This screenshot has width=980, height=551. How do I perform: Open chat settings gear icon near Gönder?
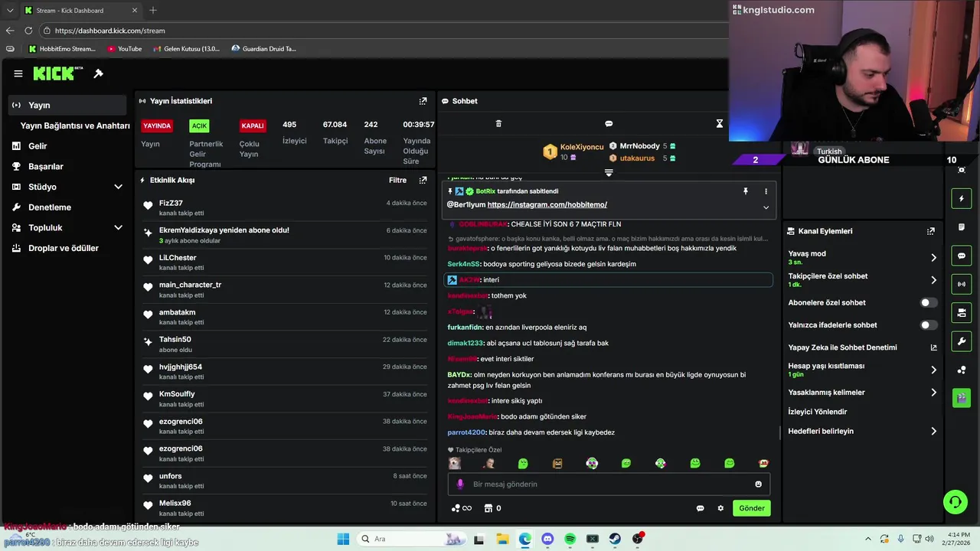point(720,508)
